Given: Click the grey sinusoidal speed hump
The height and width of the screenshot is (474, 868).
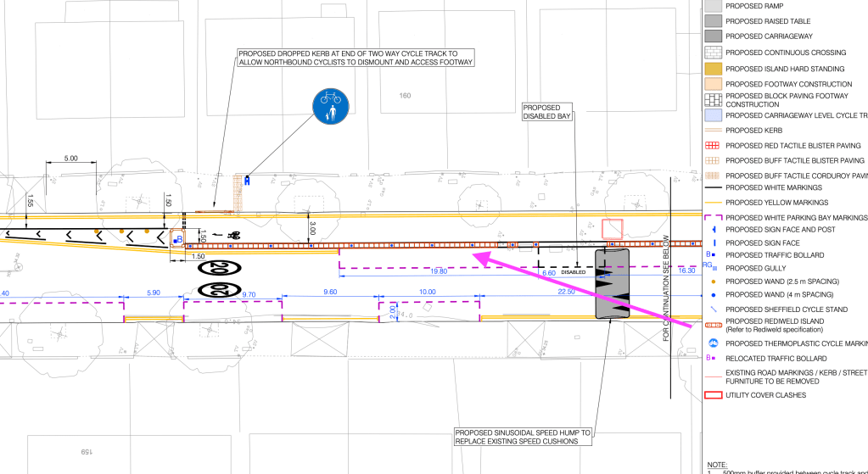Looking at the screenshot, I should [x=613, y=284].
